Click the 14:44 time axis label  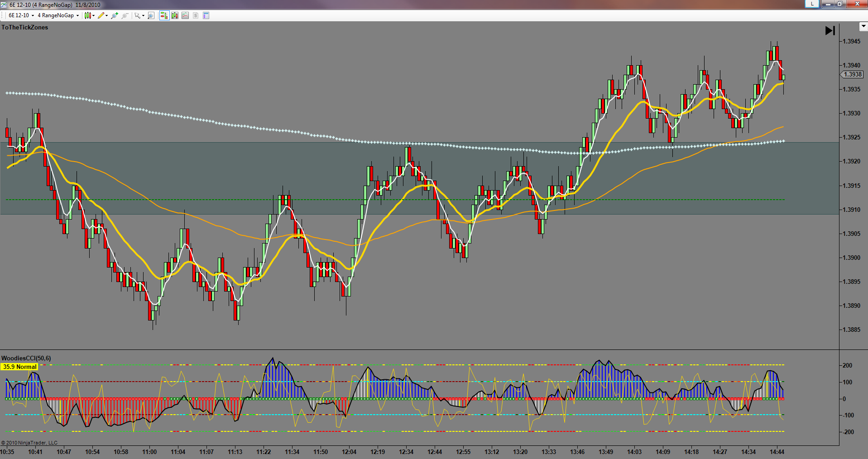(777, 452)
